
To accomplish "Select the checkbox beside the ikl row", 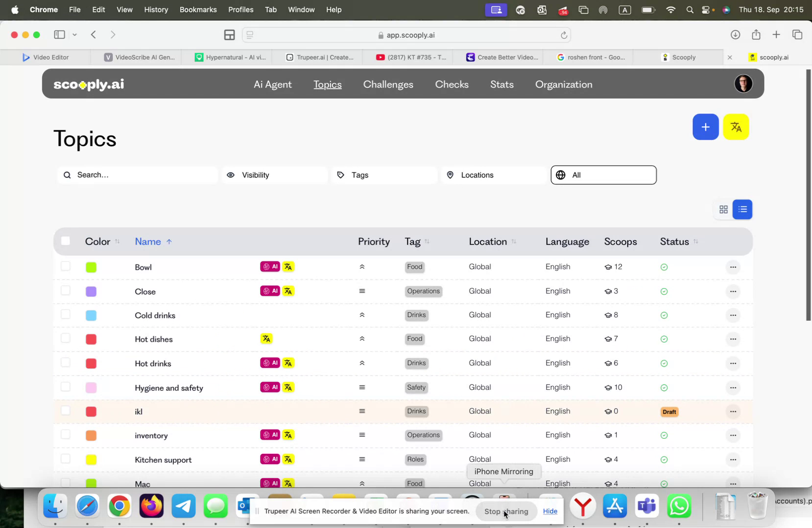I will pyautogui.click(x=65, y=410).
